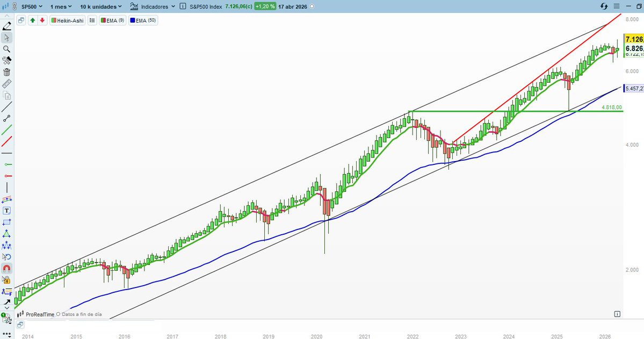Open the EMA (9) indicator settings
This screenshot has height=339, width=644.
pyautogui.click(x=112, y=20)
